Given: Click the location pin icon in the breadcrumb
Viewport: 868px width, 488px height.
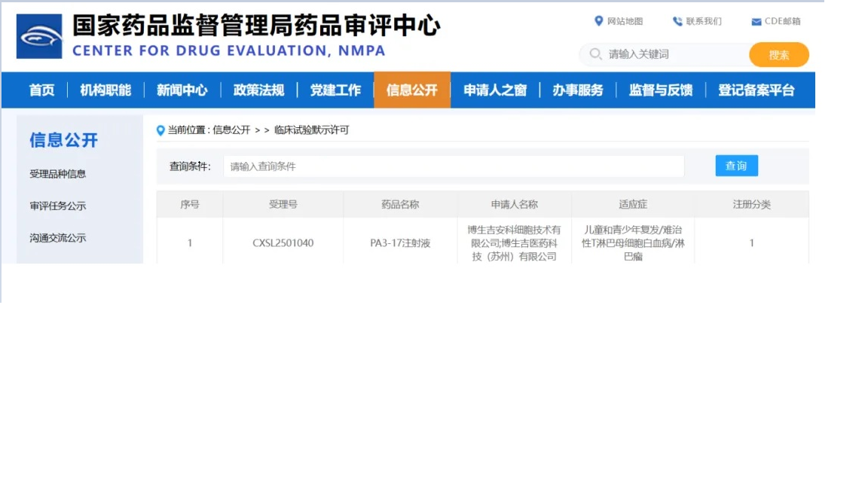Looking at the screenshot, I should click(x=159, y=127).
